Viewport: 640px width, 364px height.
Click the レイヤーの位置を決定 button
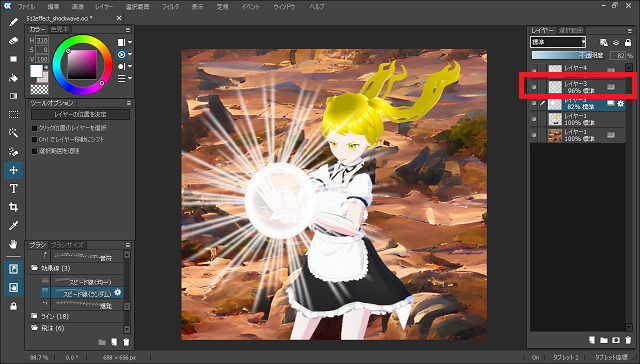(x=80, y=115)
